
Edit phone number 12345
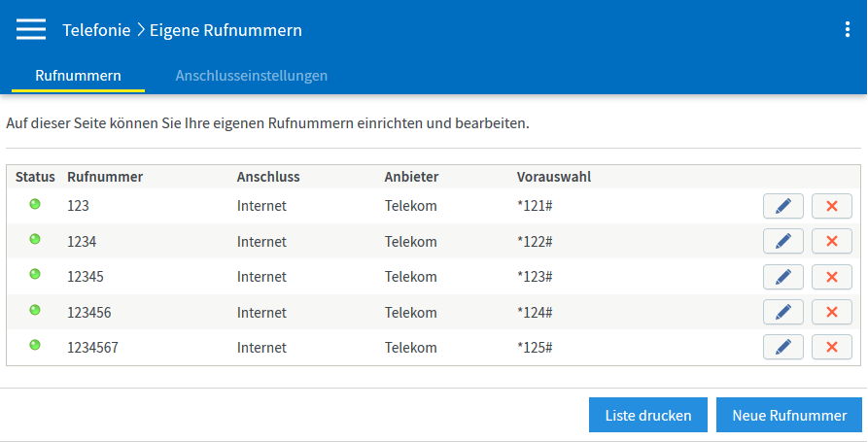[783, 277]
